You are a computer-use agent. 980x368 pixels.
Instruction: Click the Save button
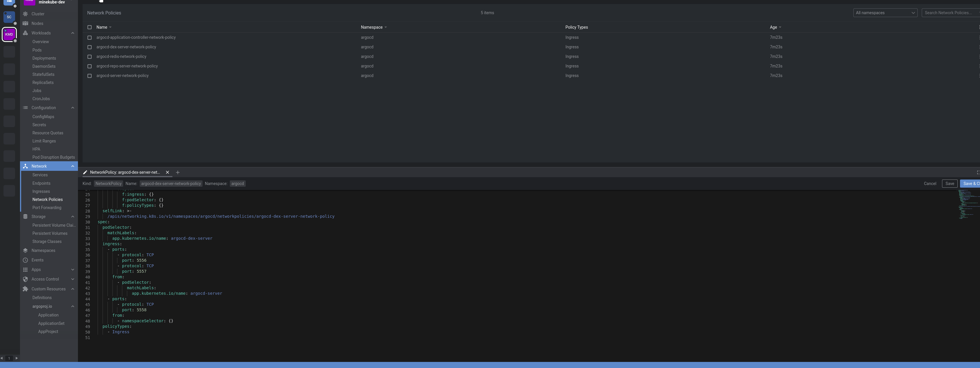point(950,184)
